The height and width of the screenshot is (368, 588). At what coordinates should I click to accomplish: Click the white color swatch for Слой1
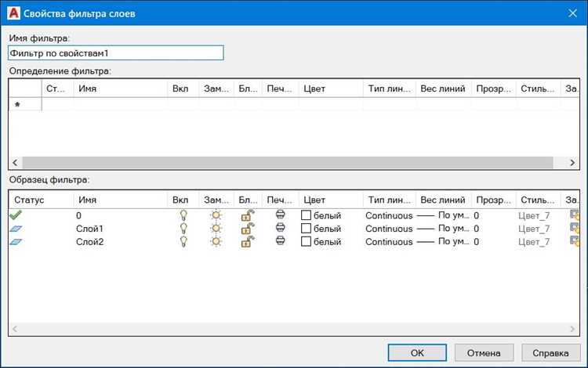coord(306,229)
